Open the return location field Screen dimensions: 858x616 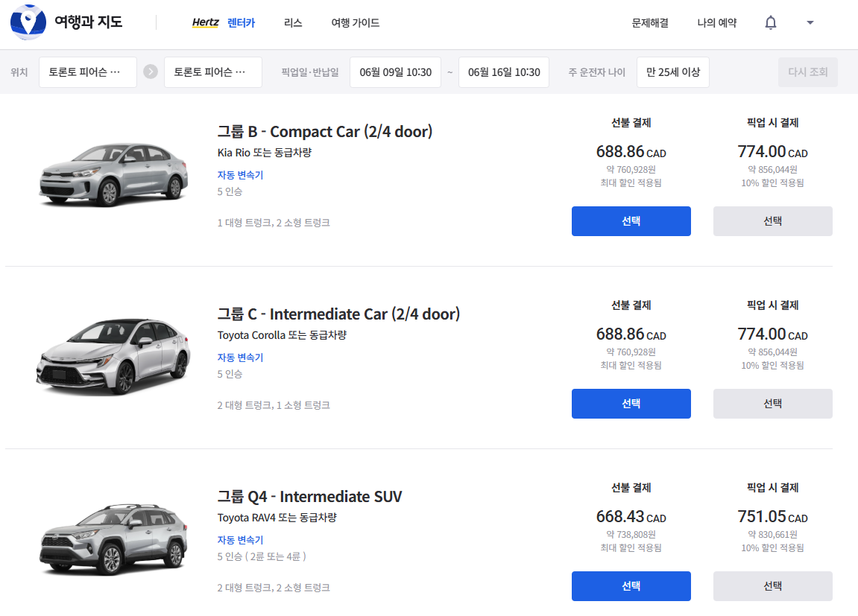click(213, 72)
